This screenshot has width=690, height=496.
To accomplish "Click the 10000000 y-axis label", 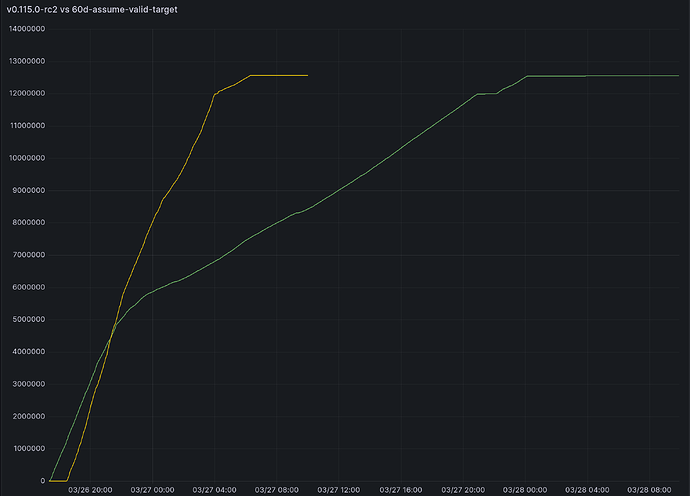I will [27, 158].
